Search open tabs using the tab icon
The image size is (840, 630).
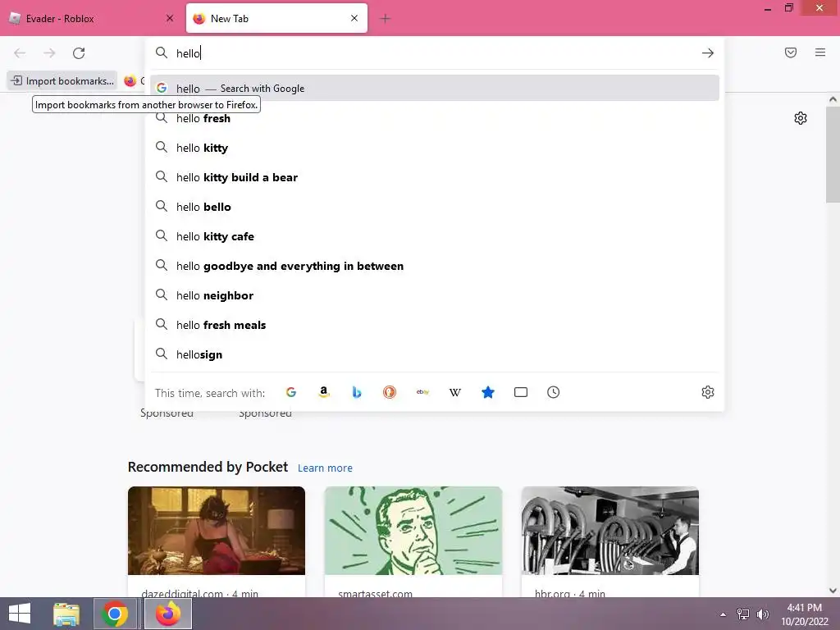click(x=521, y=392)
